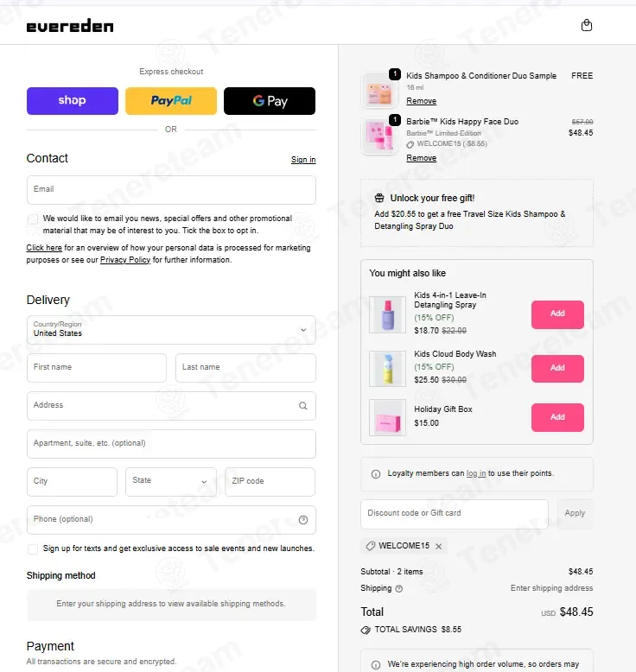The image size is (636, 672).
Task: Click the phone field help question icon
Action: tap(303, 520)
